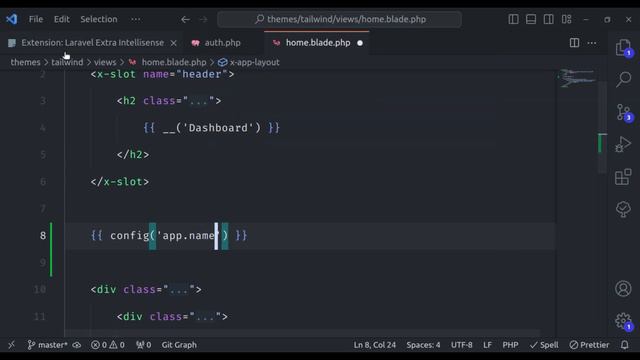Screen dimensions: 640x360
Task: Expand the hidden menu bar items ellipsis
Action: tap(136, 19)
